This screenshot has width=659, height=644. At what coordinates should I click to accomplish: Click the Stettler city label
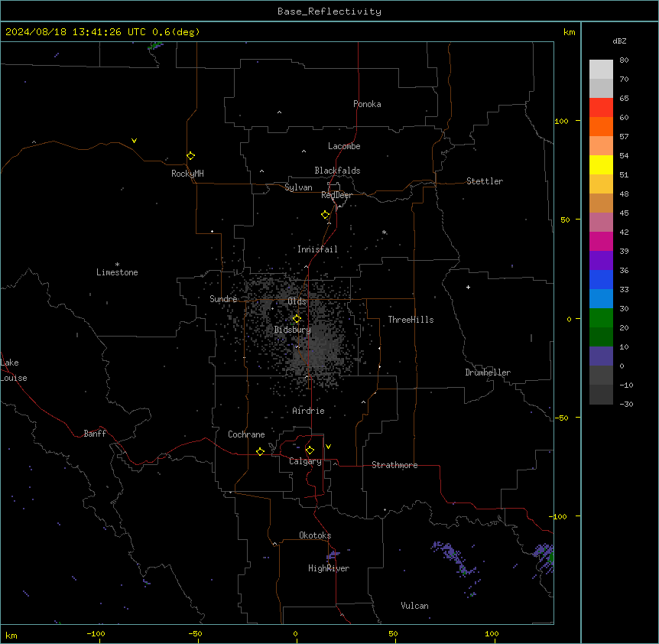(485, 181)
